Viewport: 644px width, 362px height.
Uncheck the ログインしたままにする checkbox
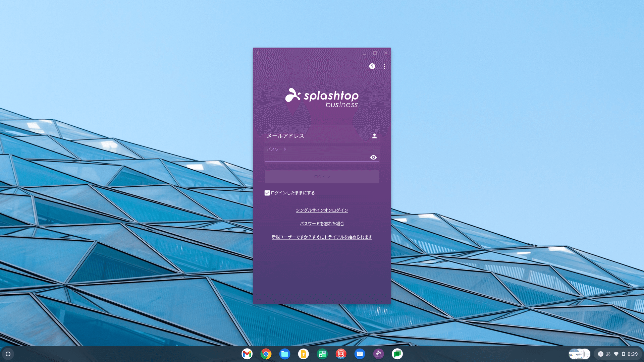pos(267,193)
